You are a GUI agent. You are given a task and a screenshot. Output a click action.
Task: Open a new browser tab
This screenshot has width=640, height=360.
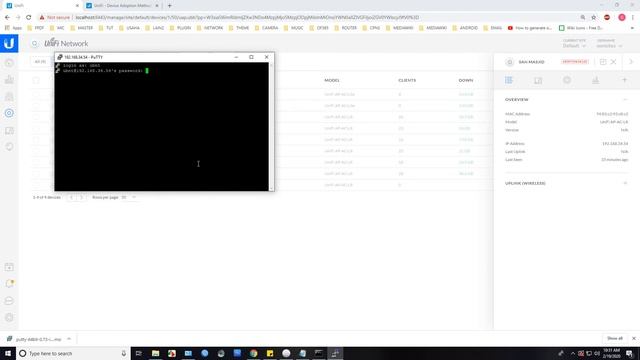pos(169,6)
